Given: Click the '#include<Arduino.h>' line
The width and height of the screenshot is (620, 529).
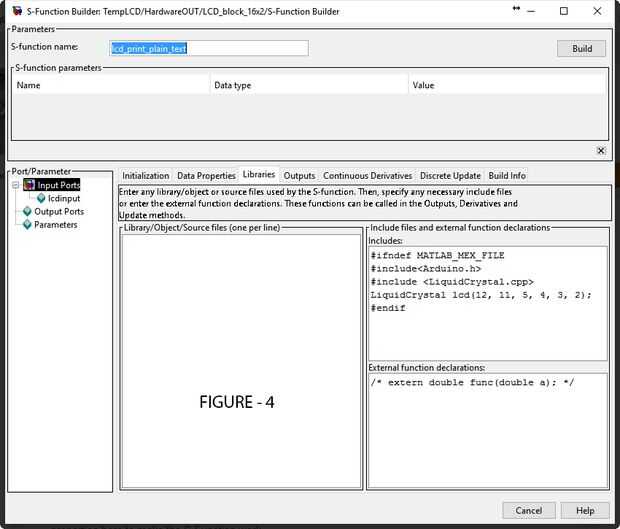Looking at the screenshot, I should point(425,268).
